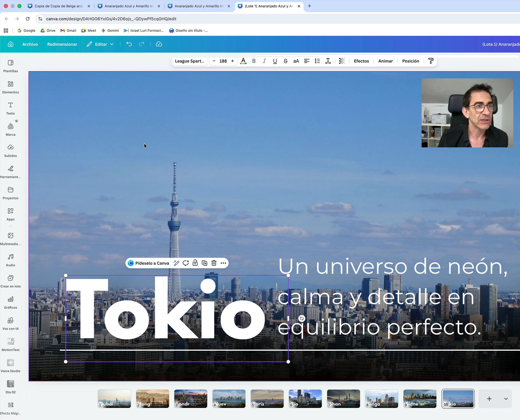520x420 pixels.
Task: Open the Gemini bookmark
Action: tap(110, 30)
